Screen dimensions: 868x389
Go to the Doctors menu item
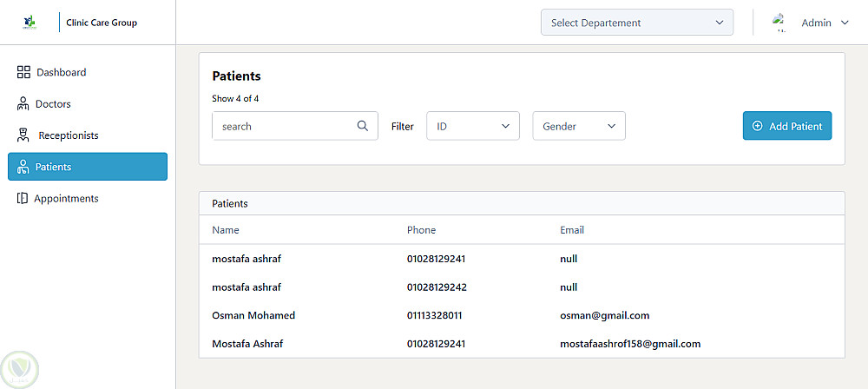click(53, 104)
